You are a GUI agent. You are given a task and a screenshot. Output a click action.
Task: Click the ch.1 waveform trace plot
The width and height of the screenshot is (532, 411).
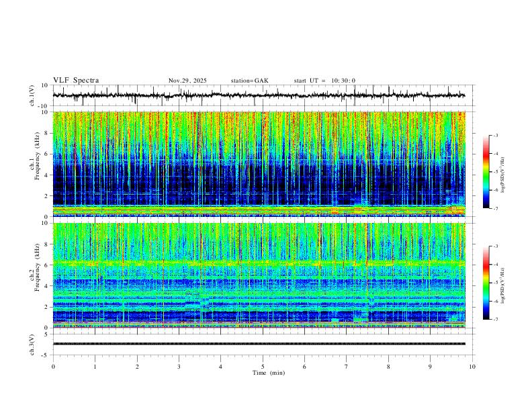pyautogui.click(x=259, y=95)
